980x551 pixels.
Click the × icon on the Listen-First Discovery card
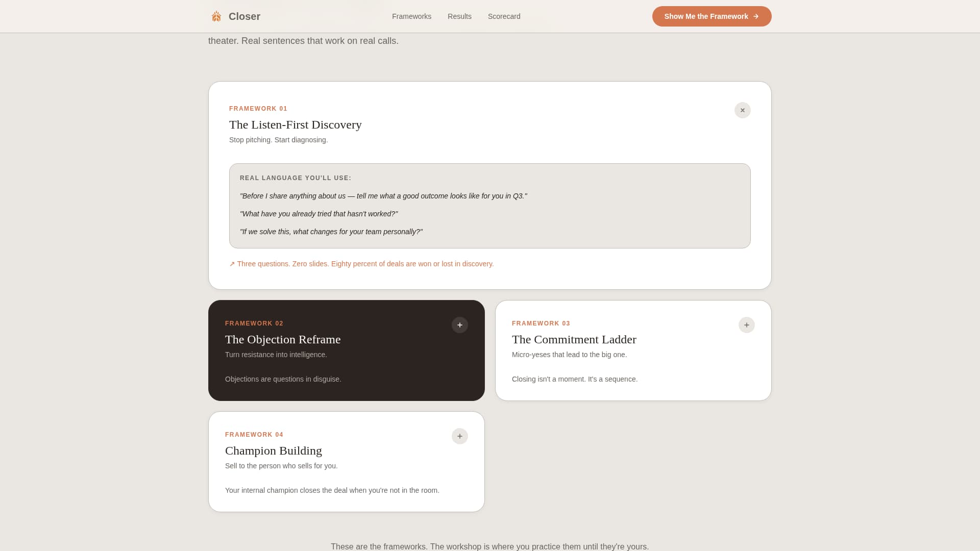743,110
